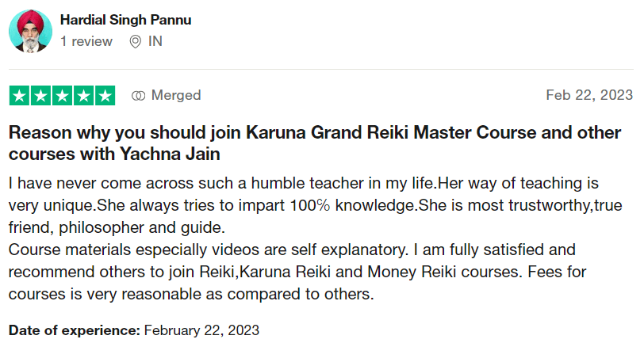
Task: Click the 'February 22, 2023' experience date
Action: click(201, 330)
